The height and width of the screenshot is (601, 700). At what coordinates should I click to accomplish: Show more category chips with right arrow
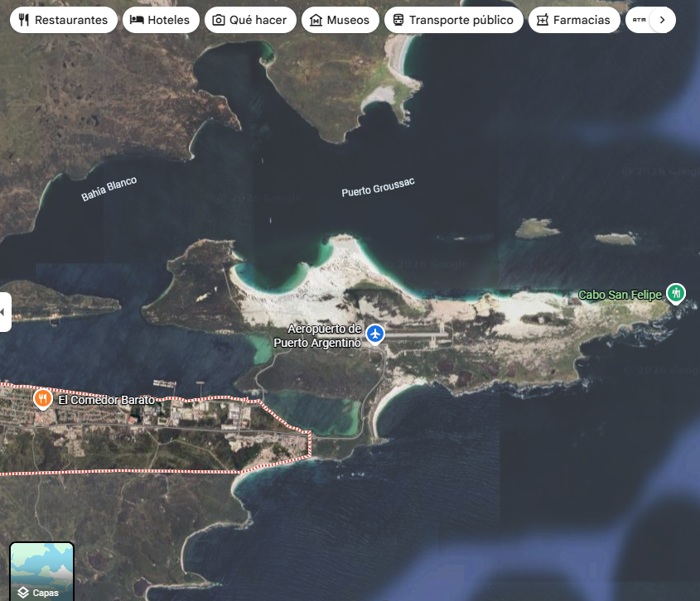point(663,20)
